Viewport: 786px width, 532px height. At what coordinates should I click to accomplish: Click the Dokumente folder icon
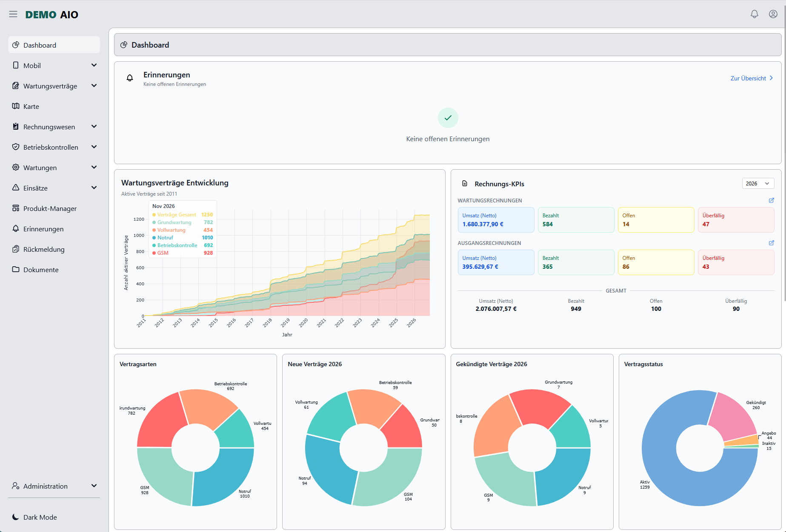coord(16,270)
